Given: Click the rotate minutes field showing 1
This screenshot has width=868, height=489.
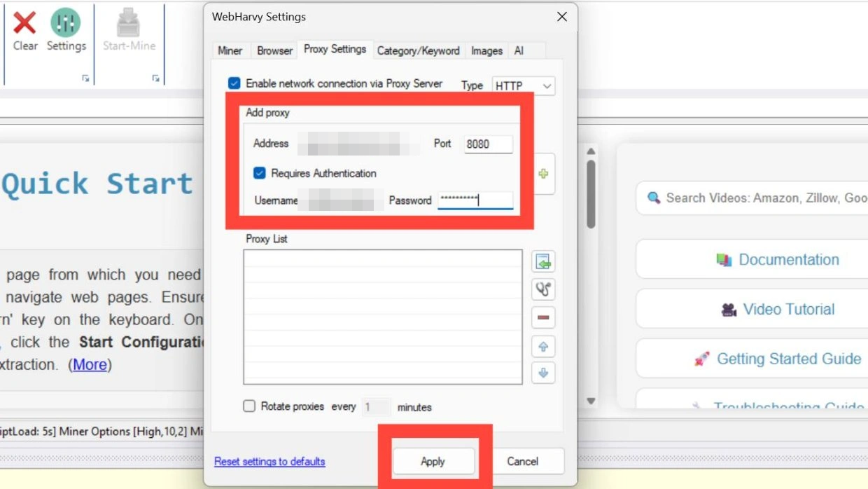Looking at the screenshot, I should 377,406.
